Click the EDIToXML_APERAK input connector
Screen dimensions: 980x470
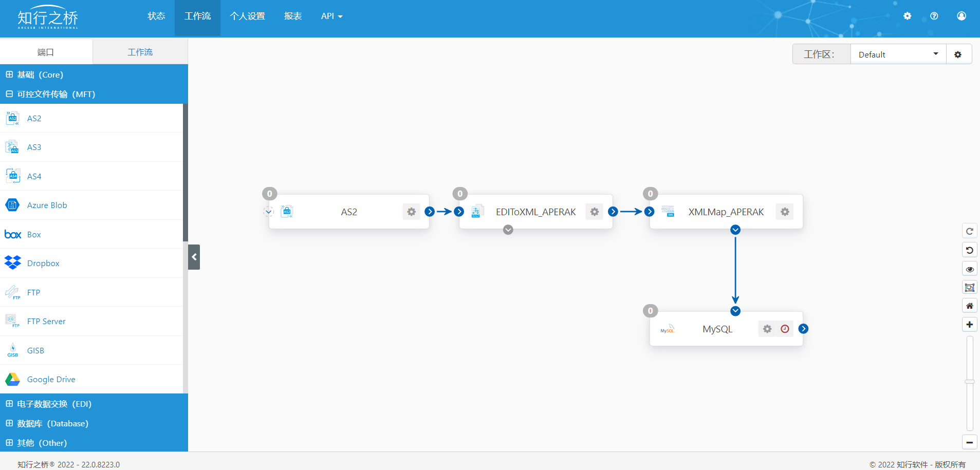[x=459, y=212]
